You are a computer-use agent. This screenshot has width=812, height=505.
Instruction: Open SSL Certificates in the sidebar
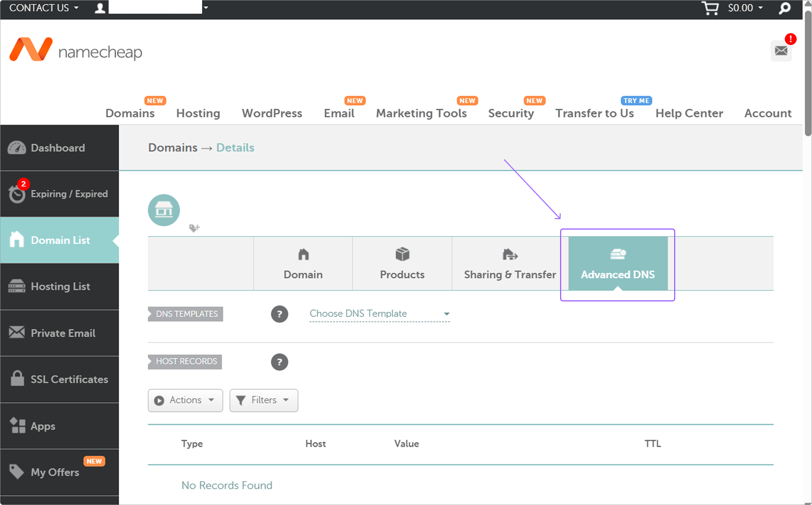coord(60,379)
